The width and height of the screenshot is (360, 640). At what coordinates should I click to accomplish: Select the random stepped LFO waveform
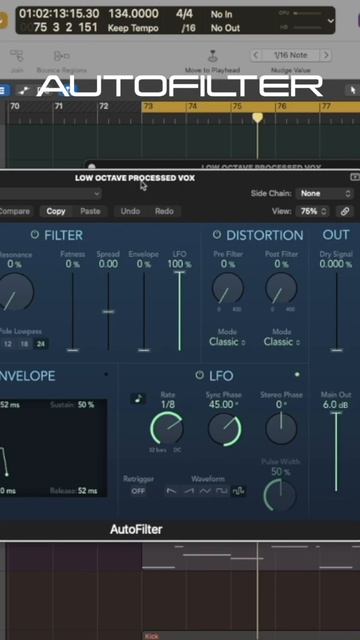click(x=238, y=491)
